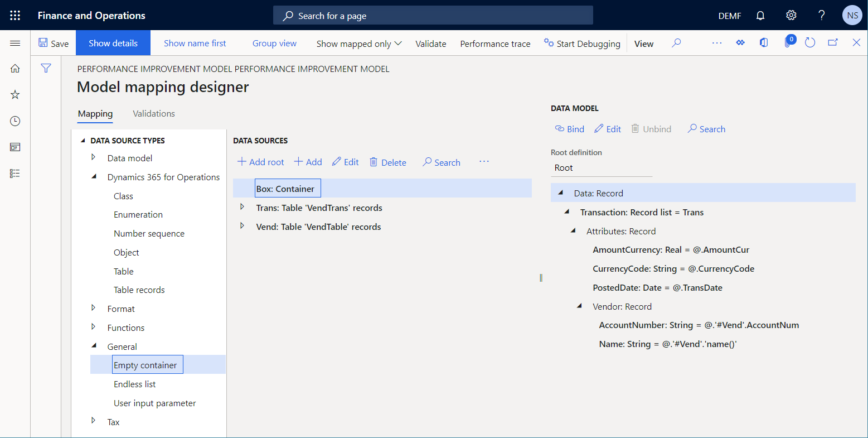The image size is (868, 438).
Task: Select AmountCurrency: Real model field
Action: click(x=671, y=249)
